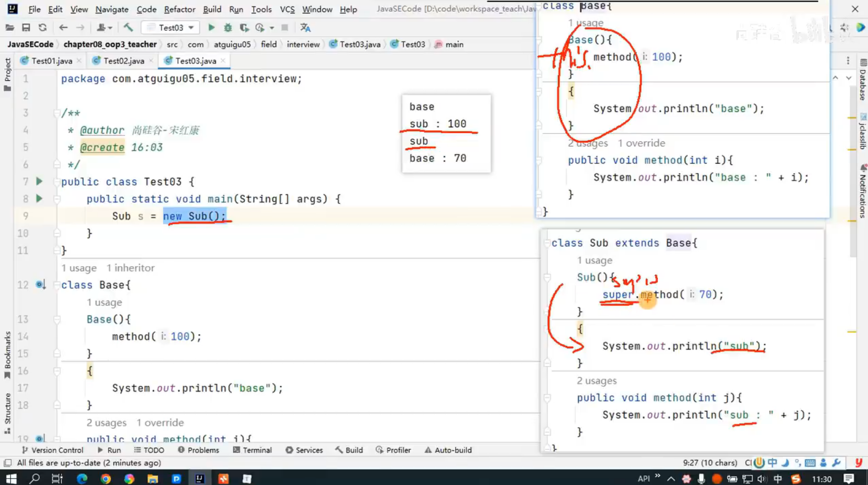
Task: Open the Bookmarks tool window
Action: [7, 355]
